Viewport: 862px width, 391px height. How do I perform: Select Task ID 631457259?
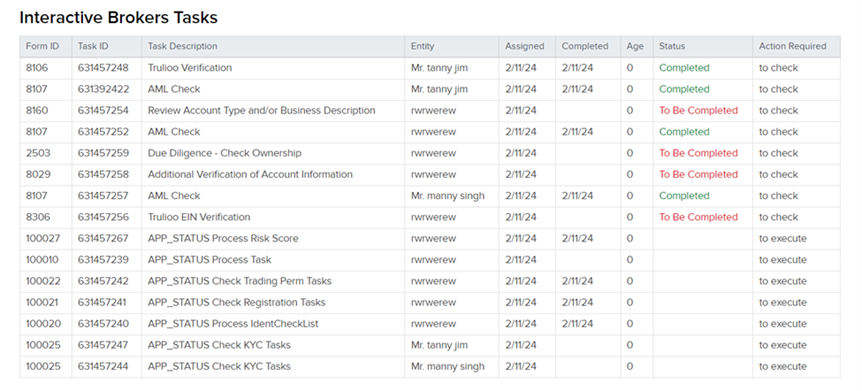tap(103, 153)
